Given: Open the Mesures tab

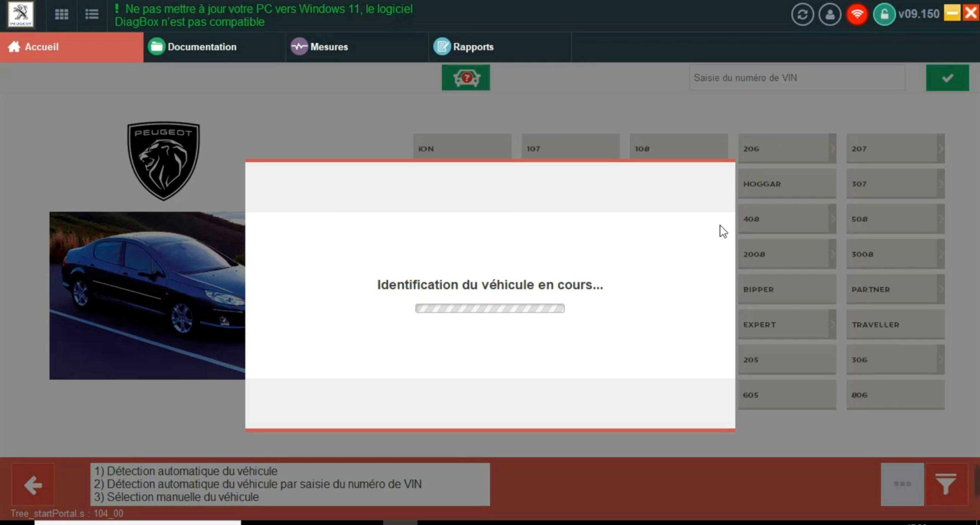Looking at the screenshot, I should 329,47.
